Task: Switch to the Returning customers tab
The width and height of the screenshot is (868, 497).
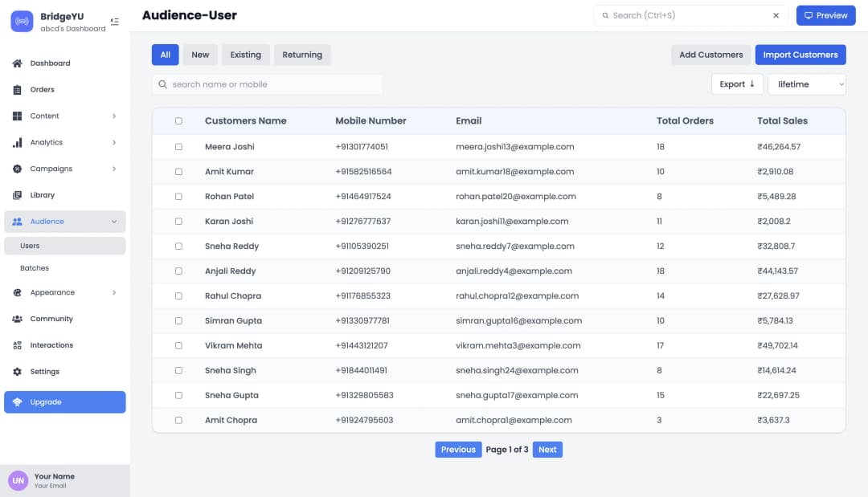Action: [302, 55]
